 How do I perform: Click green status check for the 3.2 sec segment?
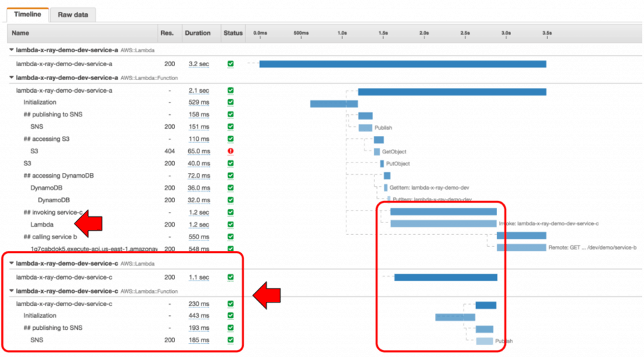tap(231, 64)
